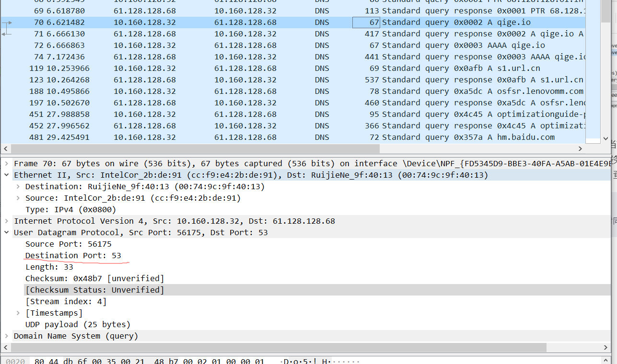Viewport: 617px width, 364px height.
Task: Select the Destination Port: 53 field
Action: 73,256
